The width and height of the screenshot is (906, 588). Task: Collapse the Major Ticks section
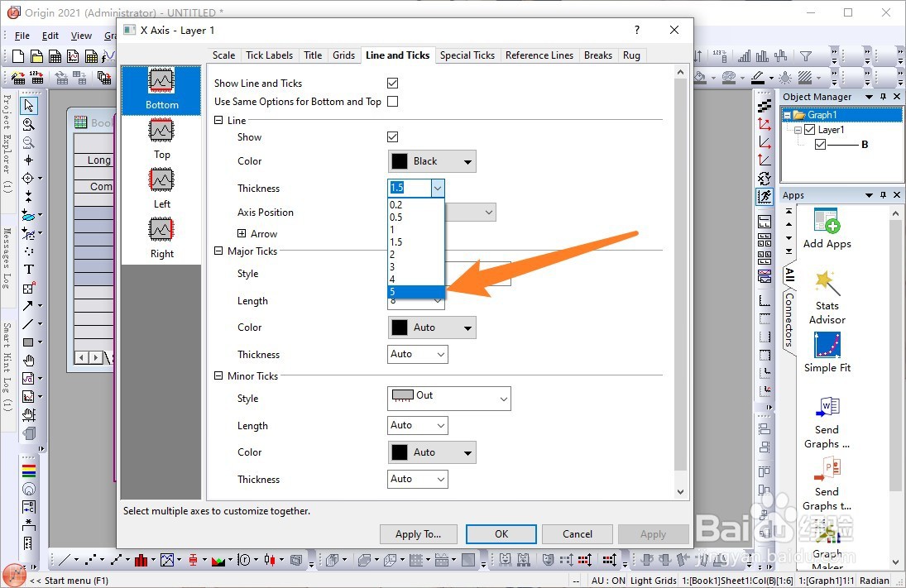[218, 251]
